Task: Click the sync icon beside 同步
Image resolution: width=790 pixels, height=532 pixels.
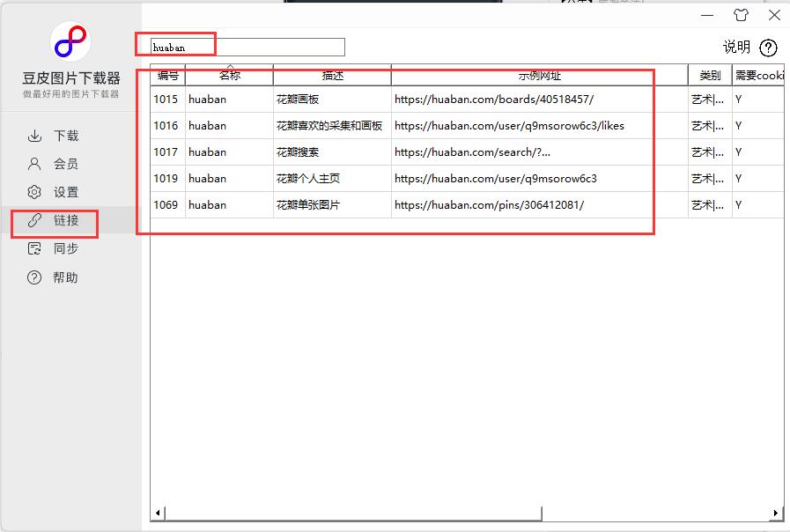Action: [x=34, y=248]
